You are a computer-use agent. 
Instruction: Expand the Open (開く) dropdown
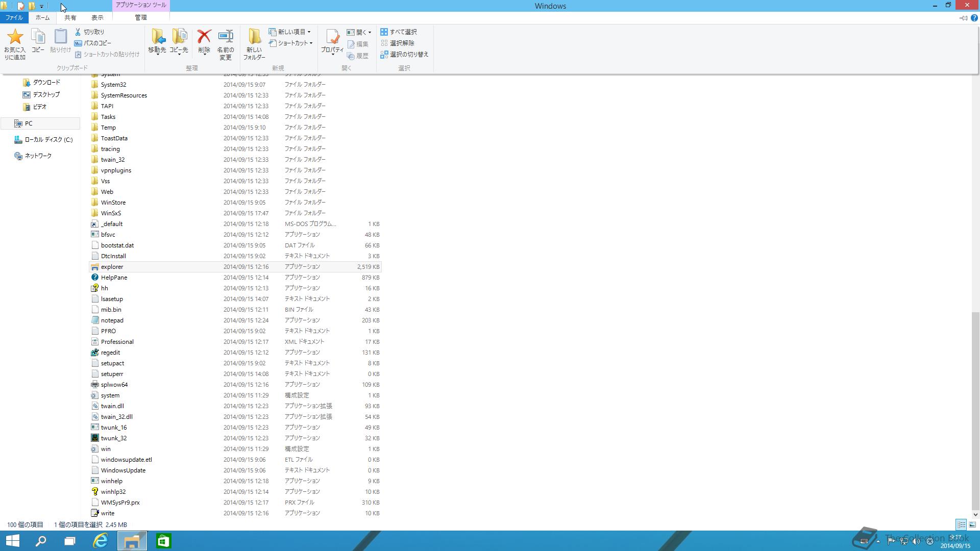[x=359, y=32]
